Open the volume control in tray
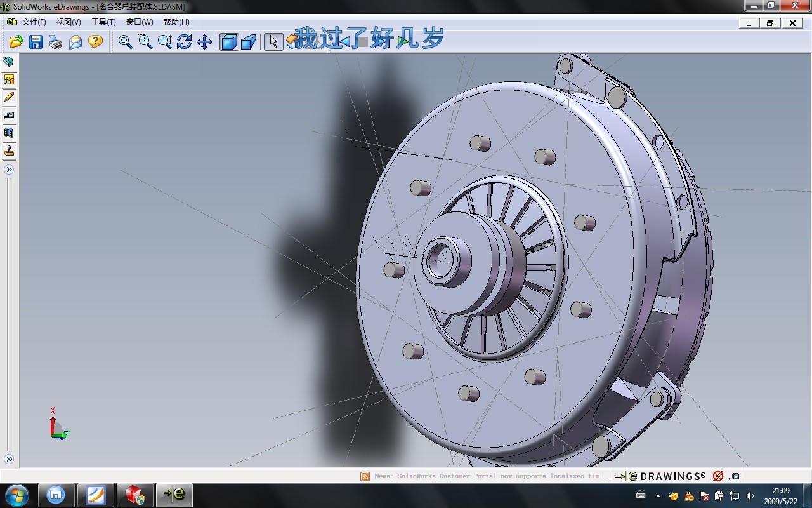The width and height of the screenshot is (812, 508). [750, 495]
